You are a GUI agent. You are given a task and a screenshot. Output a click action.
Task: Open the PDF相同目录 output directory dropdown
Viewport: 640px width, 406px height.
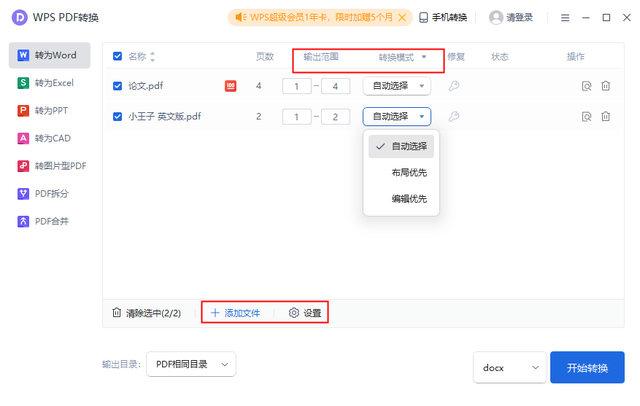[191, 364]
